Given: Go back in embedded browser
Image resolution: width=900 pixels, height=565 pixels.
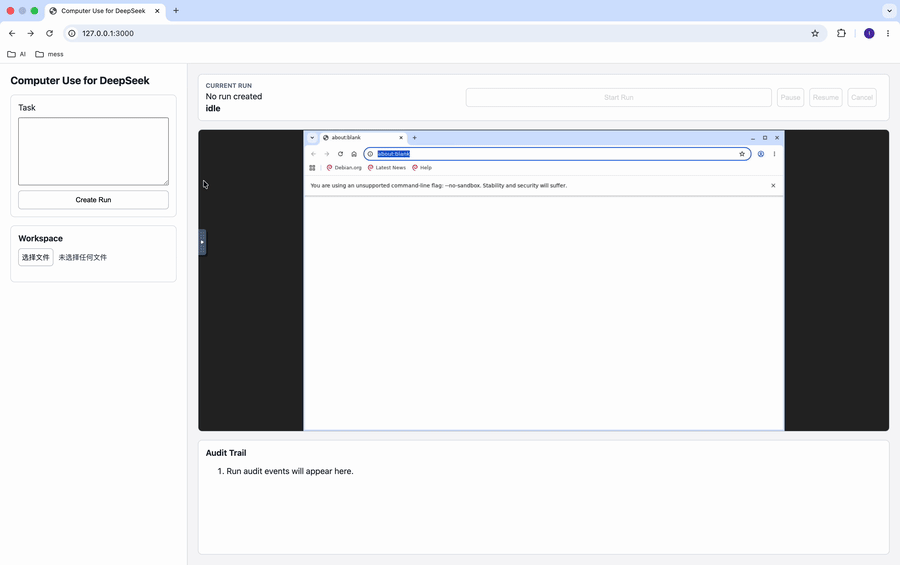Looking at the screenshot, I should [313, 154].
